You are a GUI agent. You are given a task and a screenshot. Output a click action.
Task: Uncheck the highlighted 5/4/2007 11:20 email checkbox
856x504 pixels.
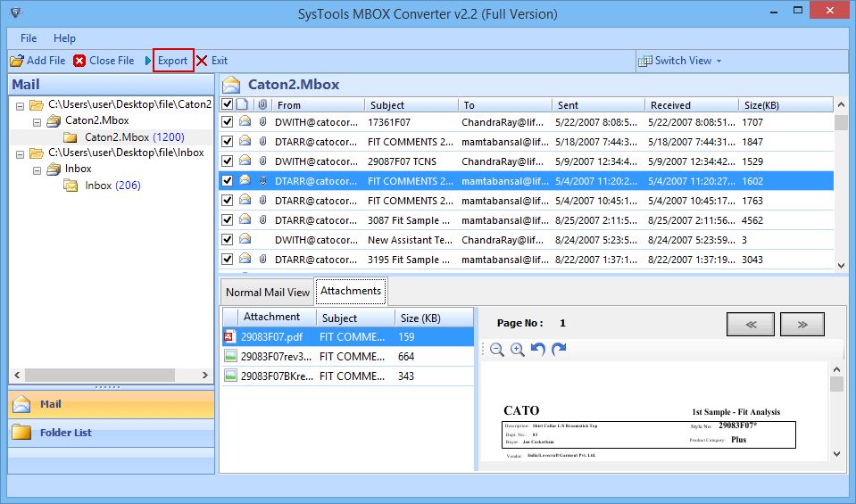pyautogui.click(x=228, y=180)
